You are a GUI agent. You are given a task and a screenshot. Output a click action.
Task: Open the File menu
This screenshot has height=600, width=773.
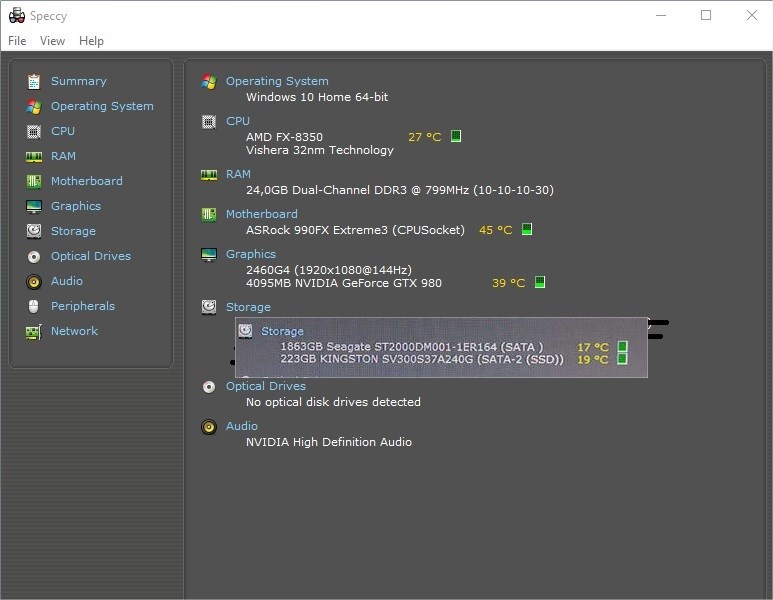[x=17, y=41]
